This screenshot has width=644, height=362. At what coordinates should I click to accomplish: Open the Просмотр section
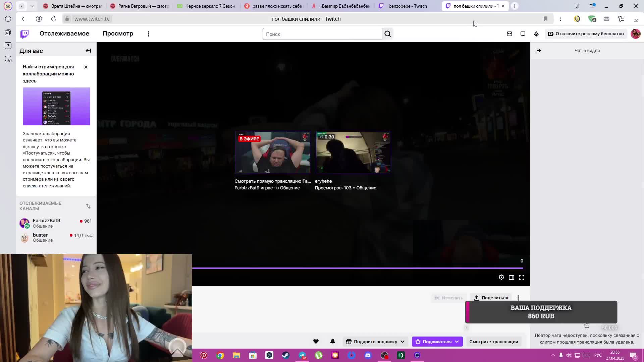pos(118,34)
